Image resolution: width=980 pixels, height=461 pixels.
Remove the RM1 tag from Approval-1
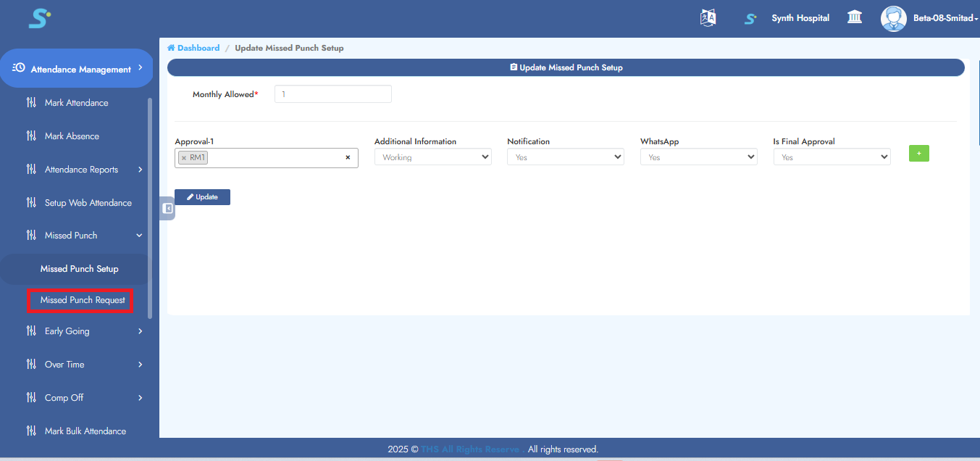184,158
